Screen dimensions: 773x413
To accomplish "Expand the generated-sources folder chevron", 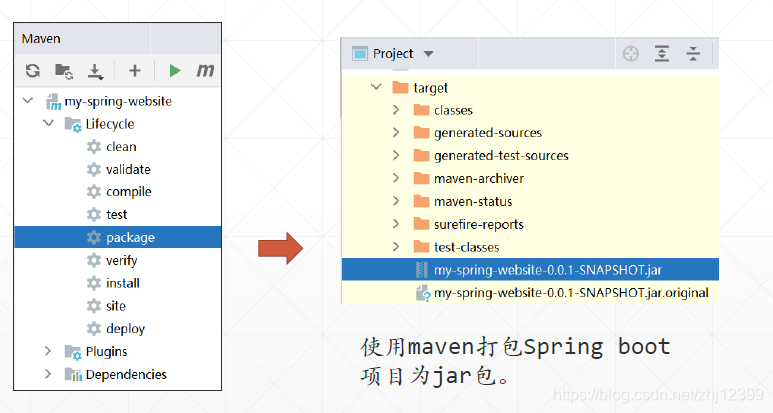I will tap(396, 132).
